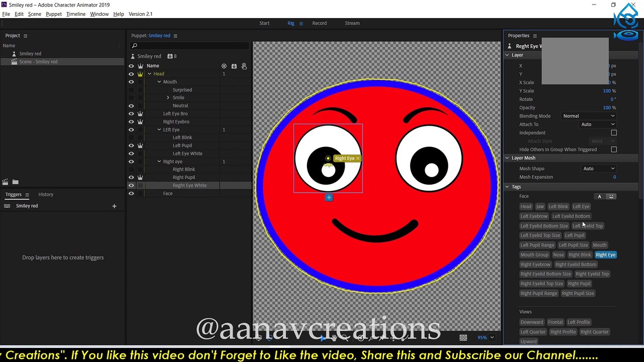
Task: Apply the Right Pupil Range tag
Action: point(538,294)
